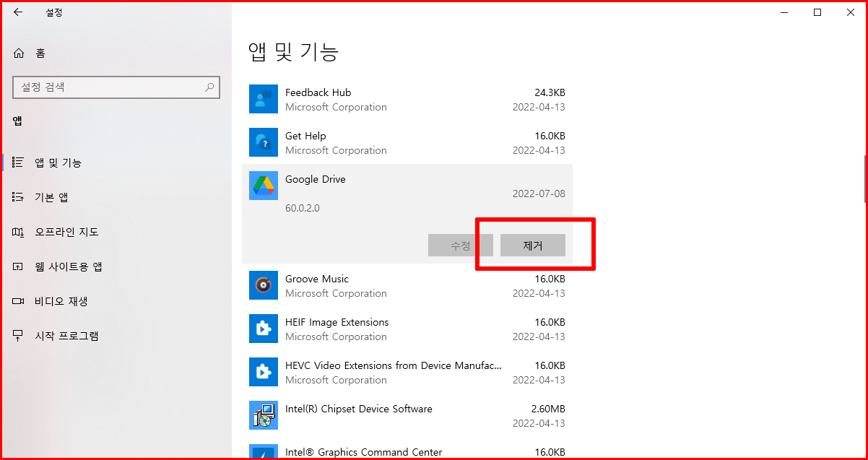Minimize the Settings window
Viewport: 868px width, 460px height.
784,12
